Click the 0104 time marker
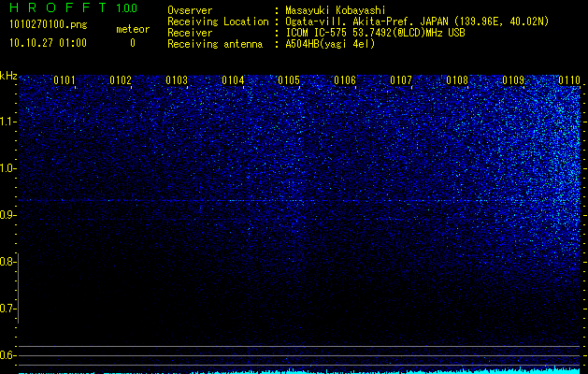Viewport: 588px width, 374px height. 233,80
